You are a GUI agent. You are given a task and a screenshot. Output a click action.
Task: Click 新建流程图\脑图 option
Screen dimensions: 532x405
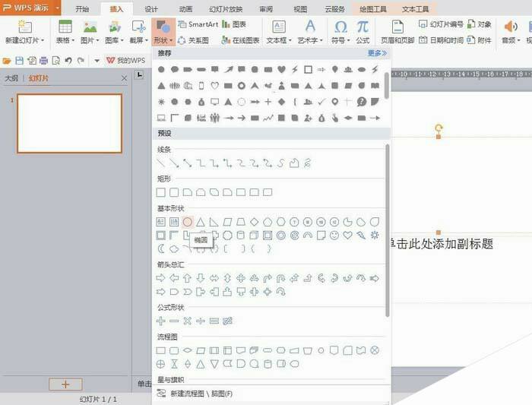[x=201, y=394]
